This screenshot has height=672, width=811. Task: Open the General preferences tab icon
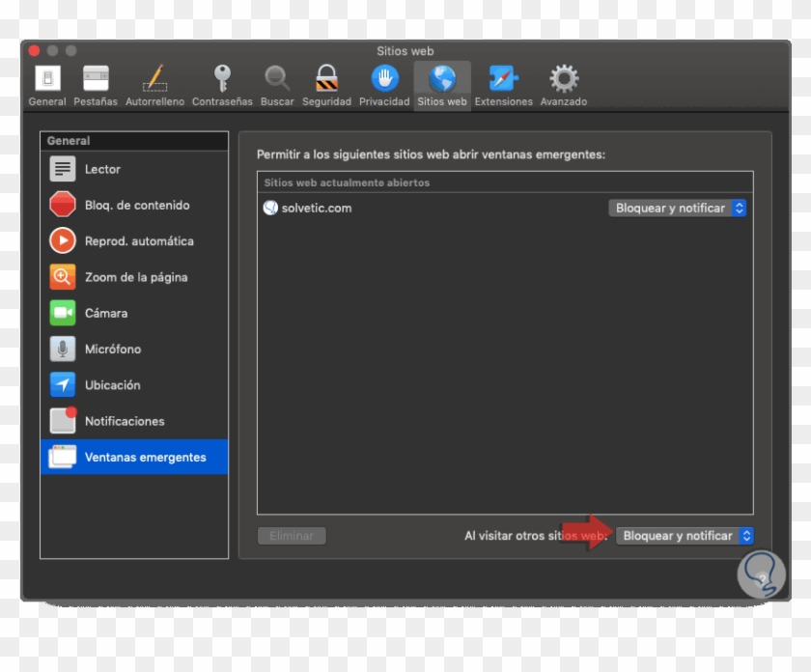(47, 79)
